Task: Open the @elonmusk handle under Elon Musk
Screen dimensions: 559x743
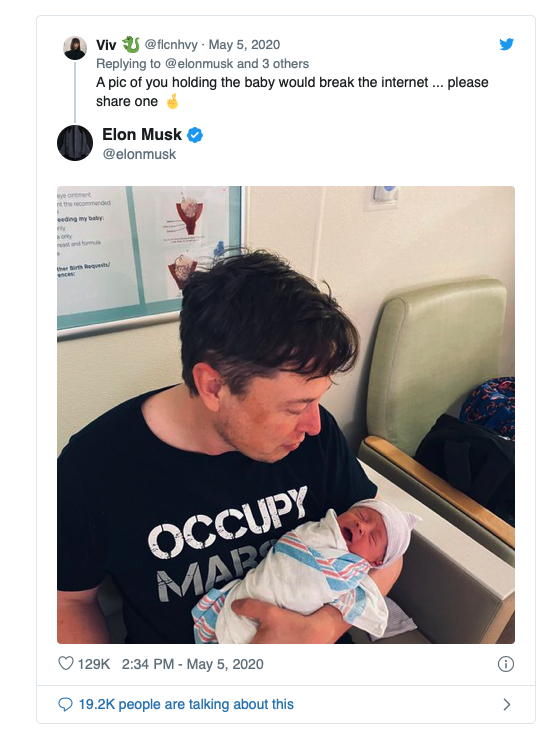Action: tap(139, 154)
